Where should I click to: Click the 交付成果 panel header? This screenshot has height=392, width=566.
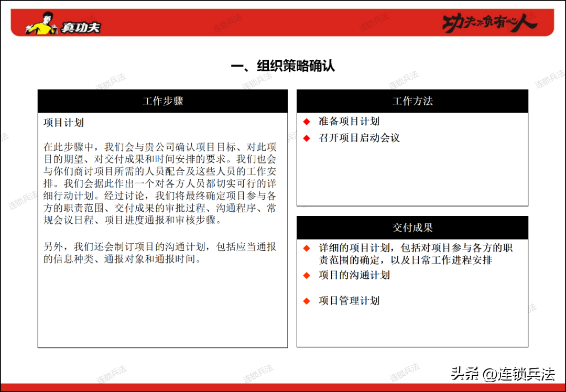tap(412, 228)
